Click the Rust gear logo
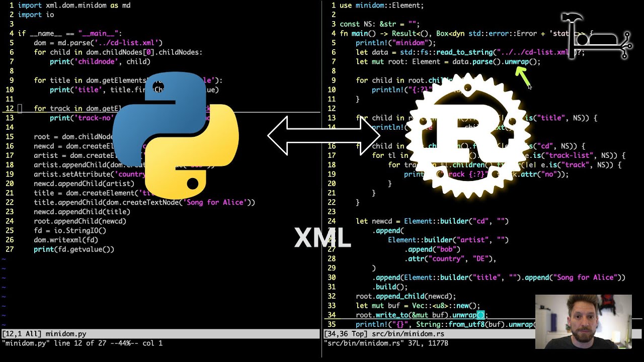The image size is (644, 362). pyautogui.click(x=467, y=137)
